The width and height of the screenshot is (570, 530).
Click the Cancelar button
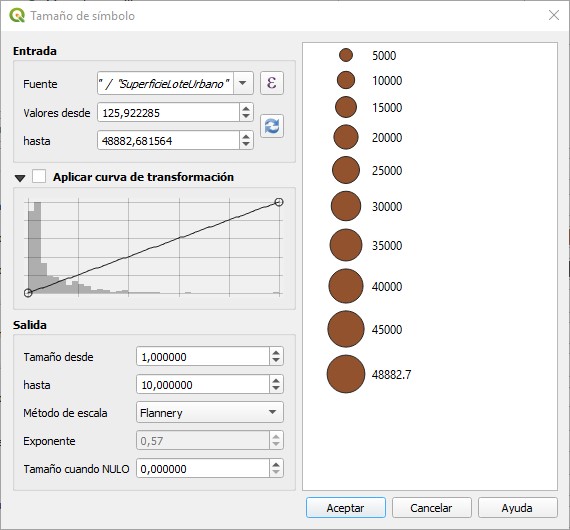pyautogui.click(x=431, y=507)
